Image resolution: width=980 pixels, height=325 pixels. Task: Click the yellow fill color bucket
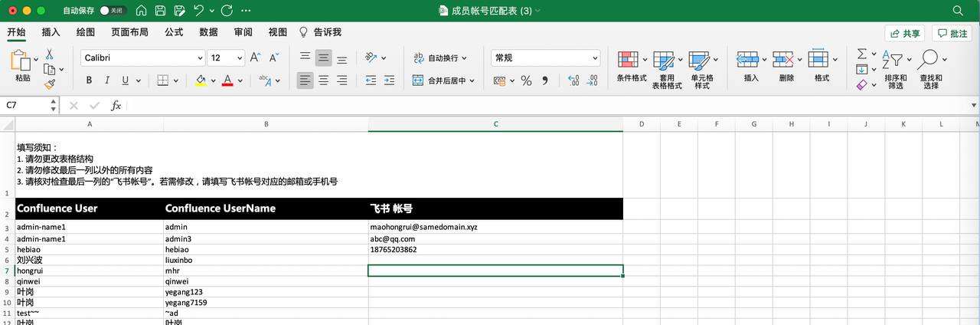click(x=201, y=80)
